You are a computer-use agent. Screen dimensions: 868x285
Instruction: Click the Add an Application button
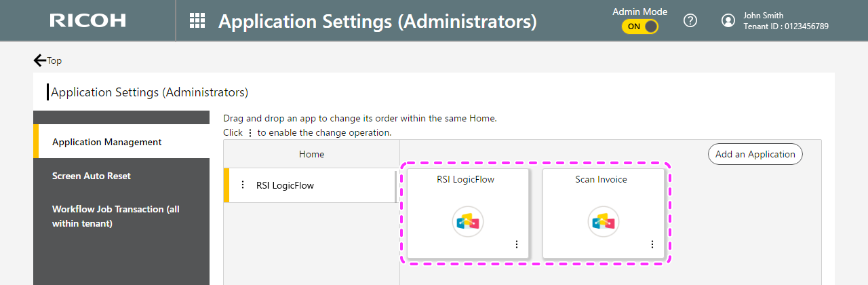[x=755, y=154]
